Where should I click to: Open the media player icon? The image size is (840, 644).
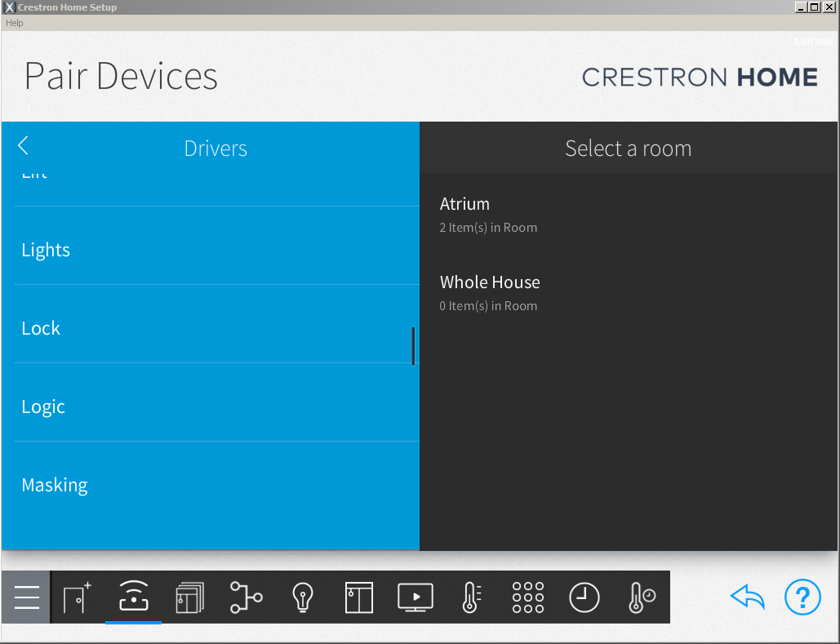point(415,597)
